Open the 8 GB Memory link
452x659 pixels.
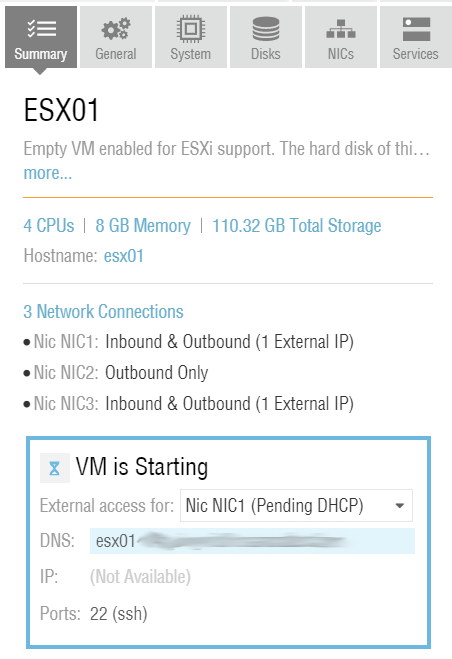tap(143, 226)
